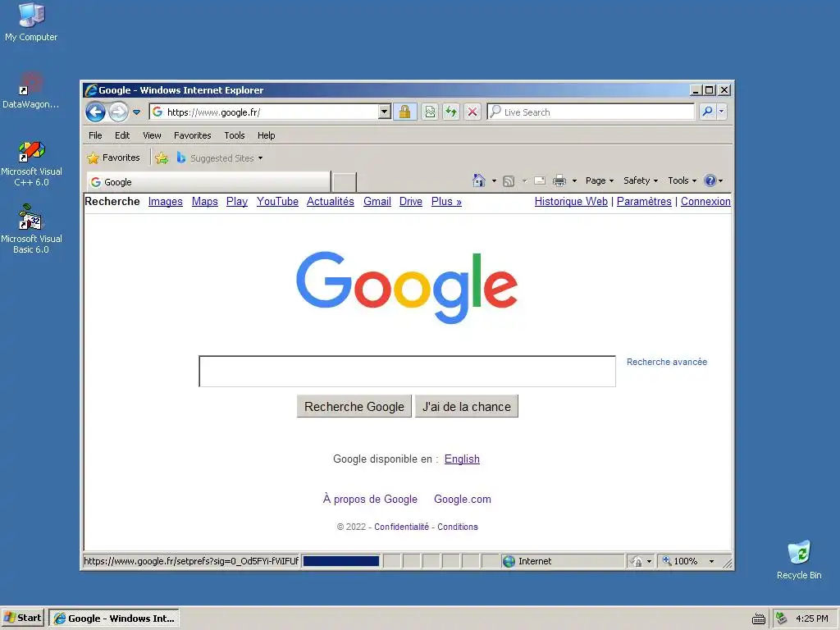This screenshot has height=630, width=840.
Task: Click the Windows Start button
Action: 22,619
